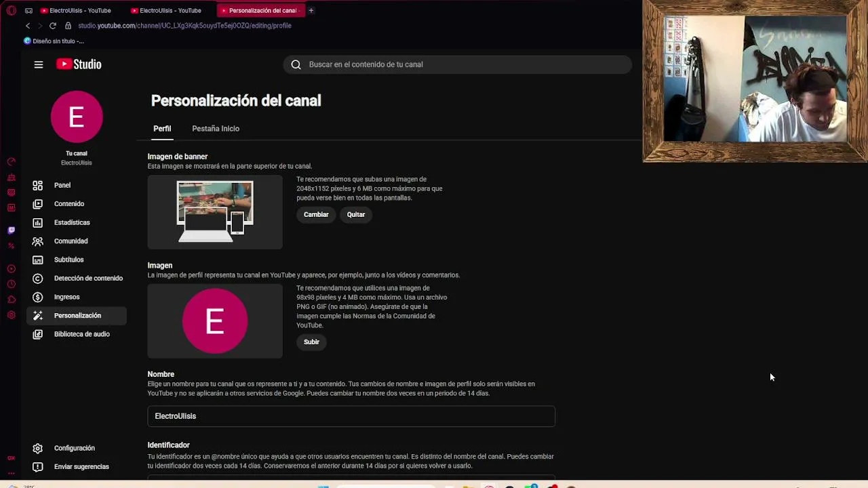Image resolution: width=868 pixels, height=488 pixels.
Task: Select the Perfil tab
Action: (162, 129)
